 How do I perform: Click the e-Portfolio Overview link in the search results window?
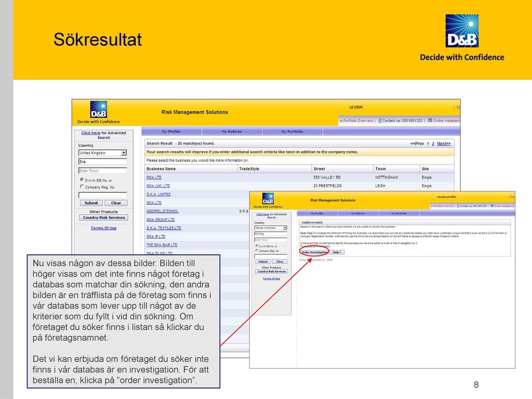click(x=356, y=120)
